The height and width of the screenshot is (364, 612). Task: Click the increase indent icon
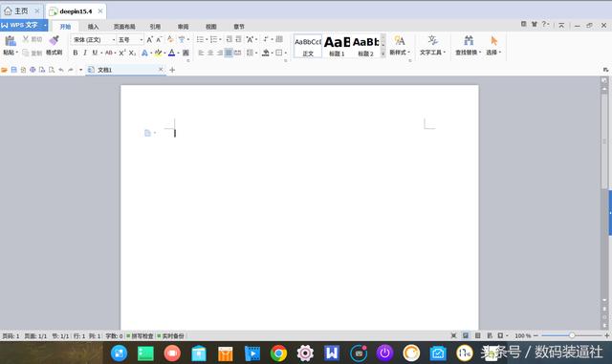238,39
